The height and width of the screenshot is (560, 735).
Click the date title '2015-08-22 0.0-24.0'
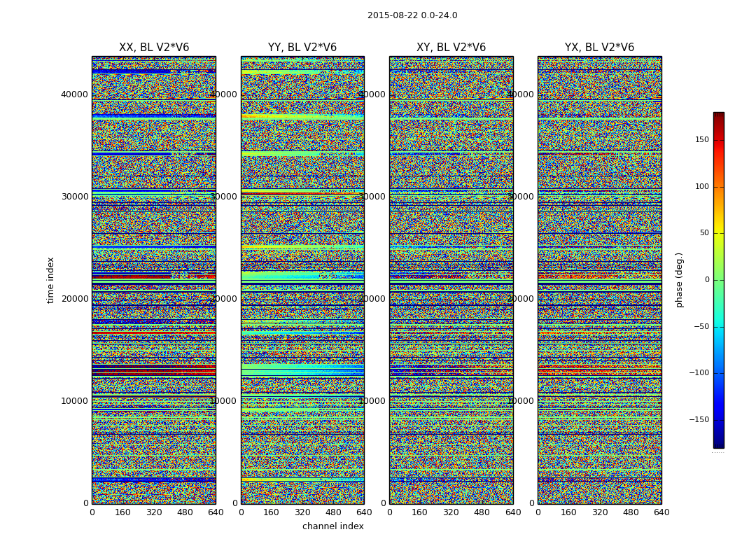412,15
